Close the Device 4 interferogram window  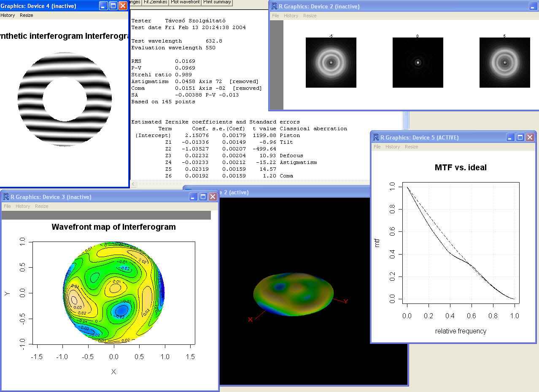[122, 5]
